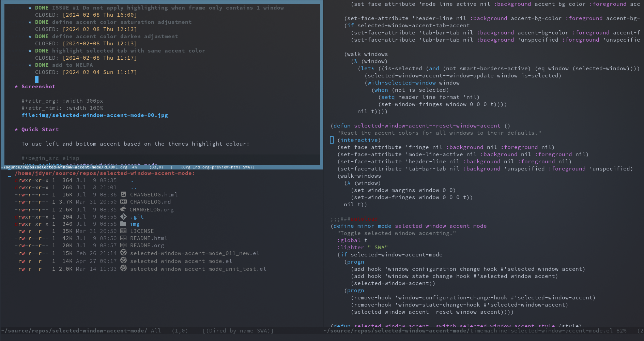Collapse the Quick Start org heading star
This screenshot has width=644, height=341.
[16, 130]
